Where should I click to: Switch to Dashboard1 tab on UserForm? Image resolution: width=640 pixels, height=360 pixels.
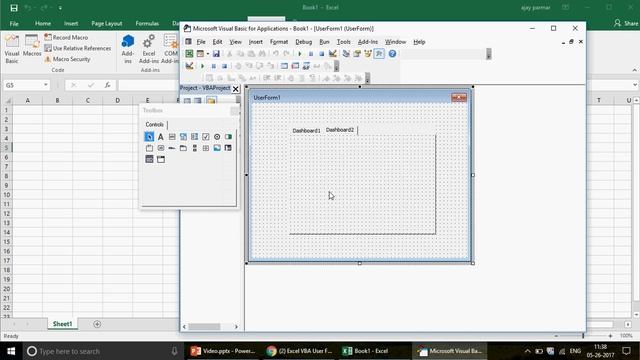tap(306, 131)
